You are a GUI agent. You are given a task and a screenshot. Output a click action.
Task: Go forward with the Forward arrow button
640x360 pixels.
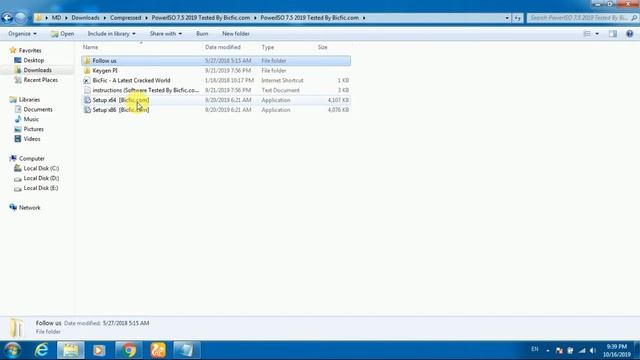(x=20, y=18)
